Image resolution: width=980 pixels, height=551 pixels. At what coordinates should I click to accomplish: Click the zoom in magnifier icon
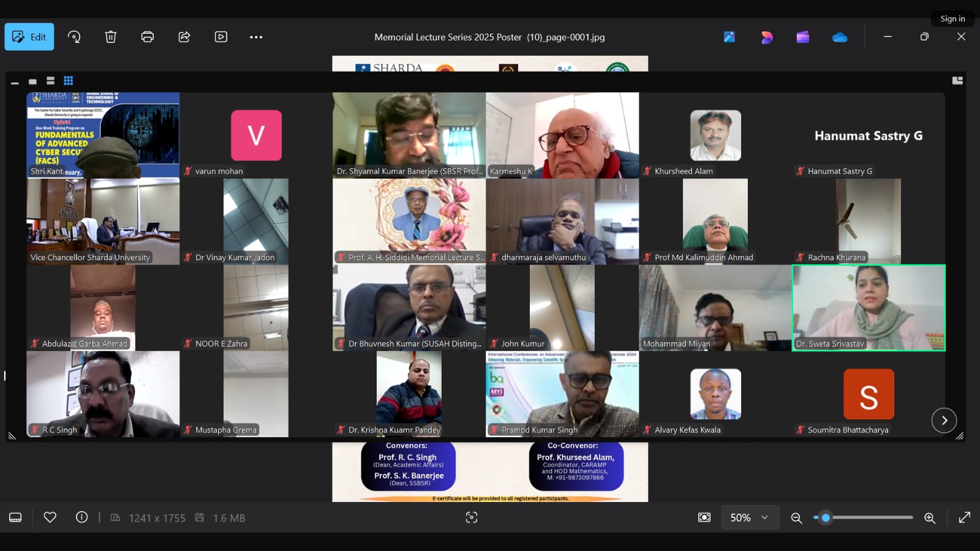930,518
